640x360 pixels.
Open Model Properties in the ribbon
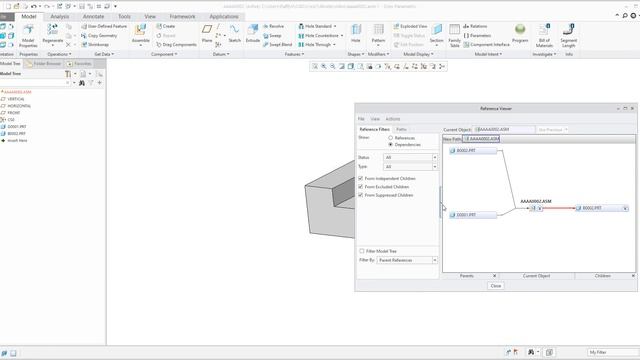click(x=28, y=36)
